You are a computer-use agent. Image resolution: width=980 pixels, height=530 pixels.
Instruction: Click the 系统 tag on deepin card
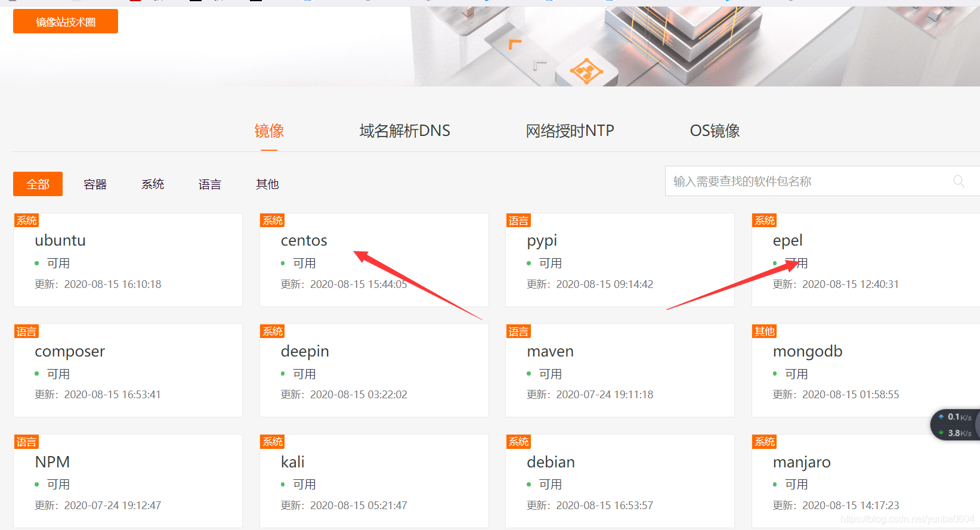273,331
